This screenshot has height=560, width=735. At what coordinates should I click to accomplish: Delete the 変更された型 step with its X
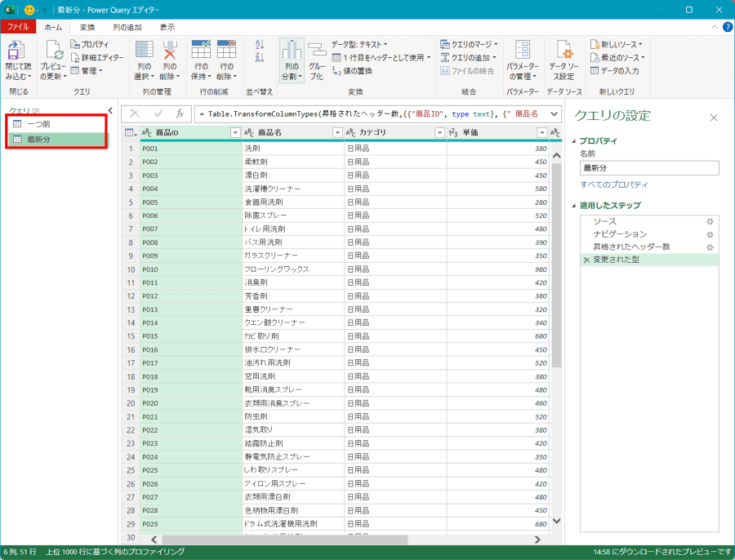pyautogui.click(x=586, y=260)
